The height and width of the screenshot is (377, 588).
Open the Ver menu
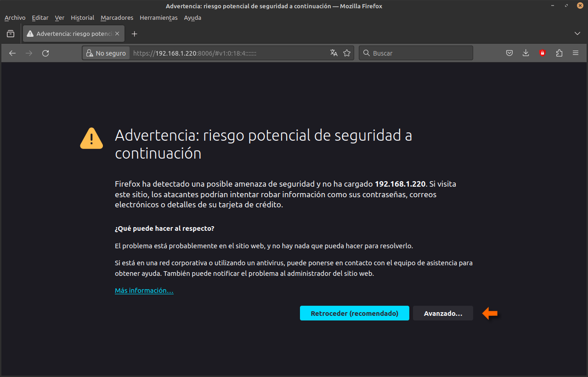pyautogui.click(x=59, y=18)
